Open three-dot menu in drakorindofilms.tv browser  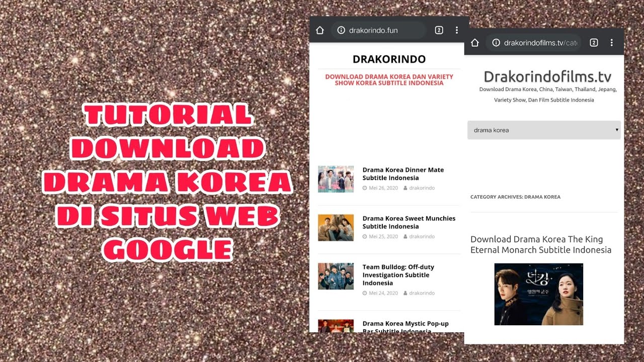click(612, 43)
